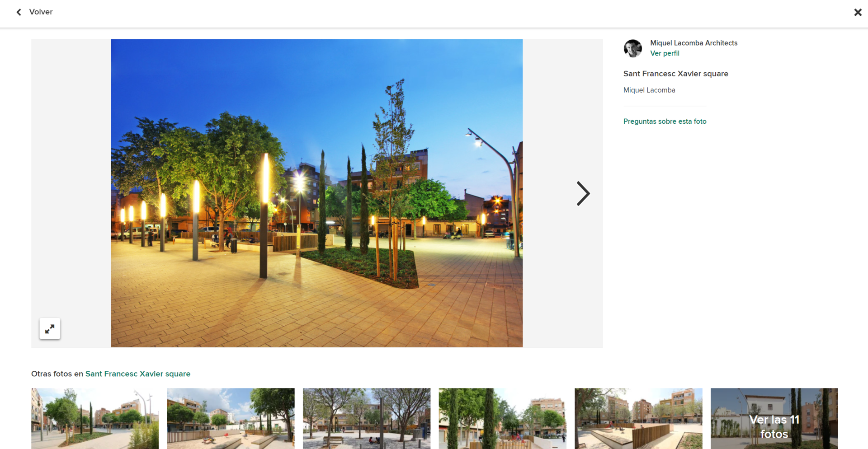The width and height of the screenshot is (868, 449).
Task: Open Preguntas sobre esta foto
Action: [665, 122]
